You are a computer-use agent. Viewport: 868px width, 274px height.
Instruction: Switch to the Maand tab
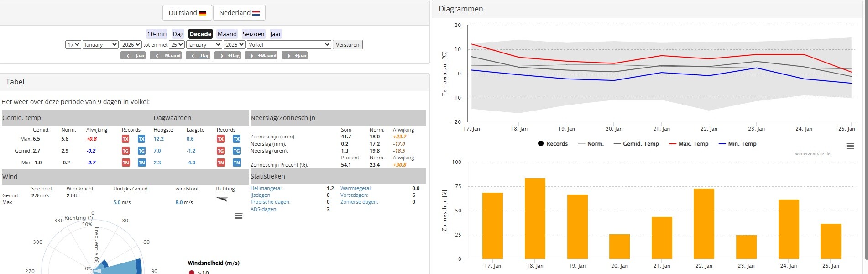227,34
